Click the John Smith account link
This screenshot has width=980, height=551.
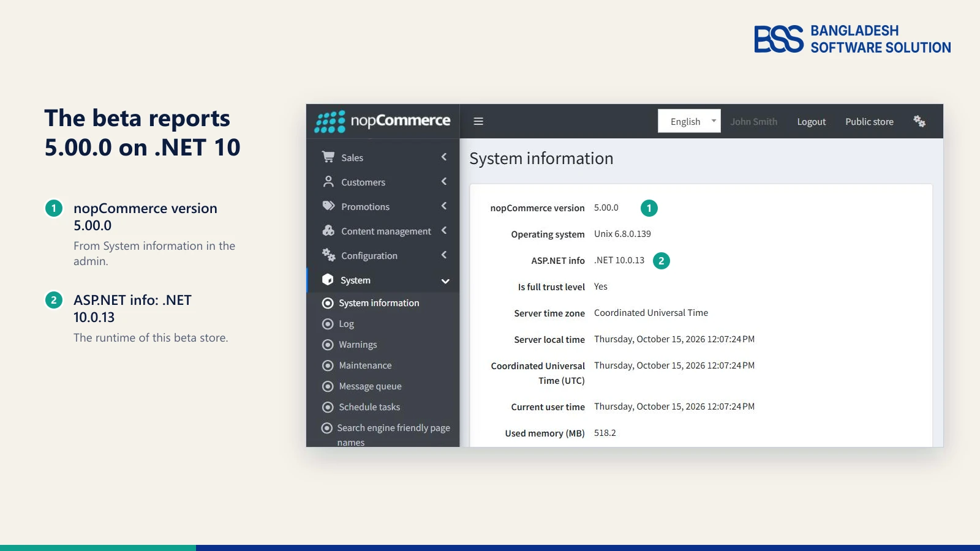pos(753,122)
